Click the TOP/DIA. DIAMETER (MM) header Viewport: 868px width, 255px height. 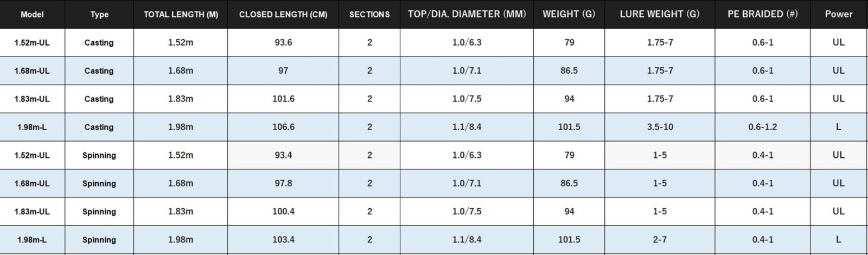[467, 14]
